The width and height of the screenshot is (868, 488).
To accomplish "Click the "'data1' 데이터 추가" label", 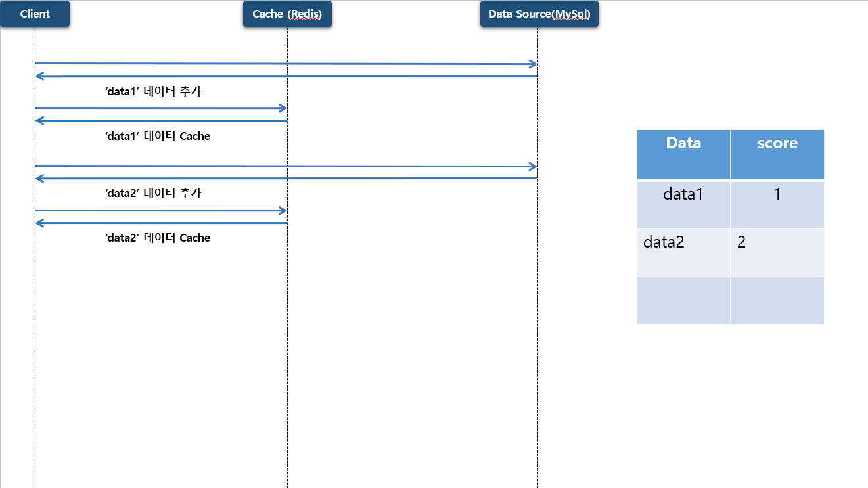I will (x=153, y=91).
